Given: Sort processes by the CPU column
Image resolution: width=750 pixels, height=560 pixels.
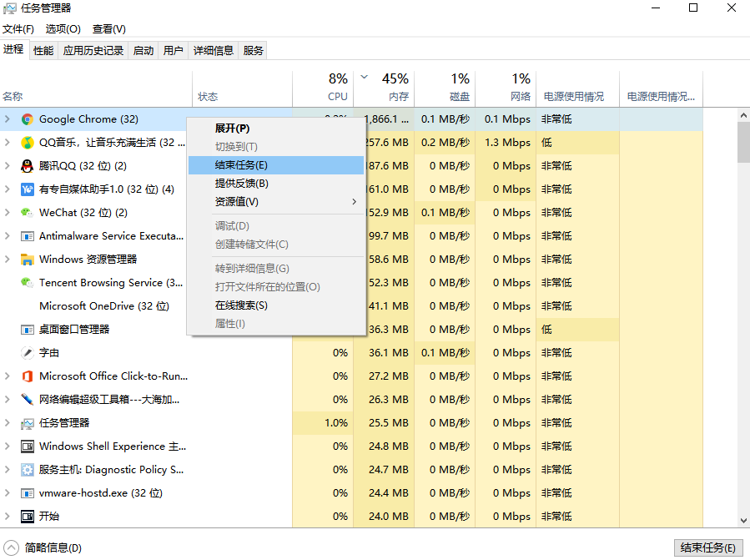Looking at the screenshot, I should click(323, 88).
